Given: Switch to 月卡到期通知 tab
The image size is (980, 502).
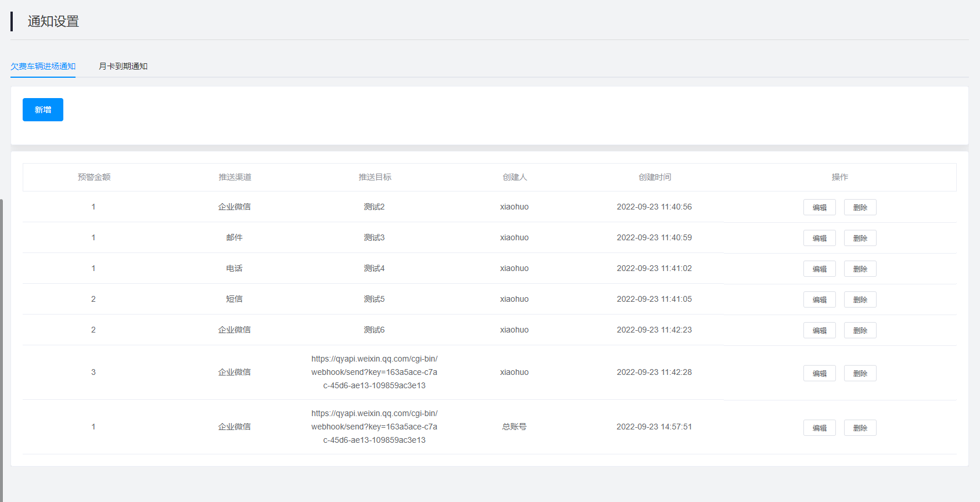Looking at the screenshot, I should point(123,66).
